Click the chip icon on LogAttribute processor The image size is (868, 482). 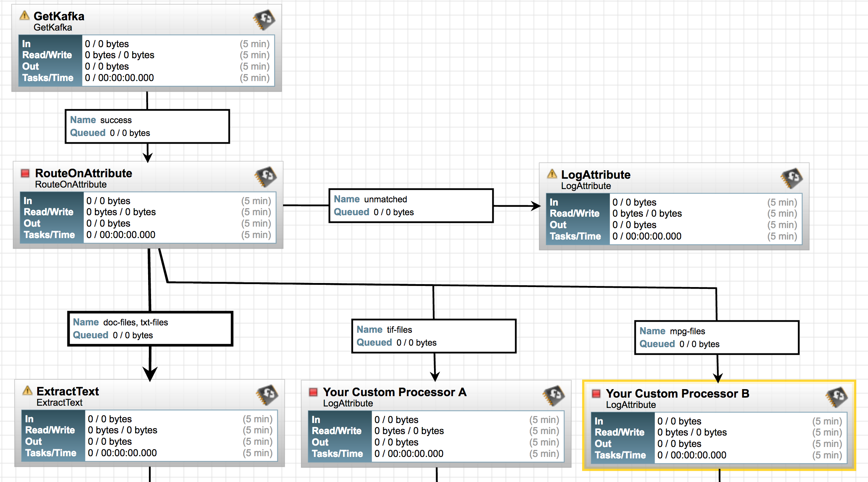791,178
